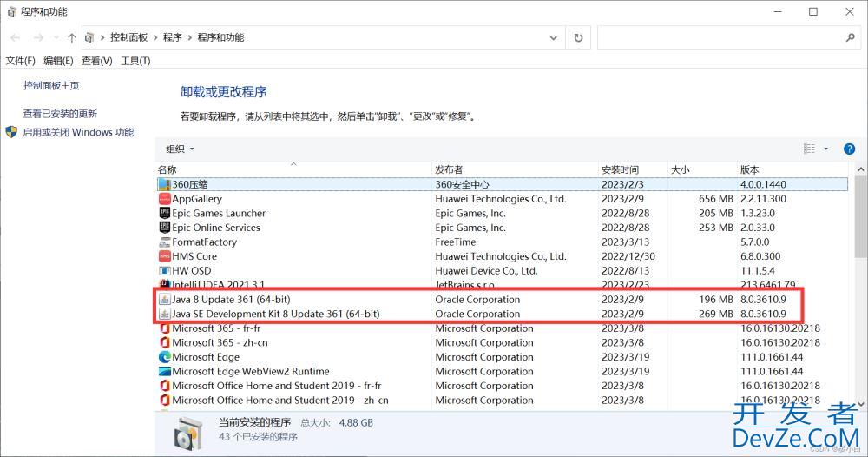Open 控制面板主页 link
The width and height of the screenshot is (868, 457).
click(x=51, y=85)
